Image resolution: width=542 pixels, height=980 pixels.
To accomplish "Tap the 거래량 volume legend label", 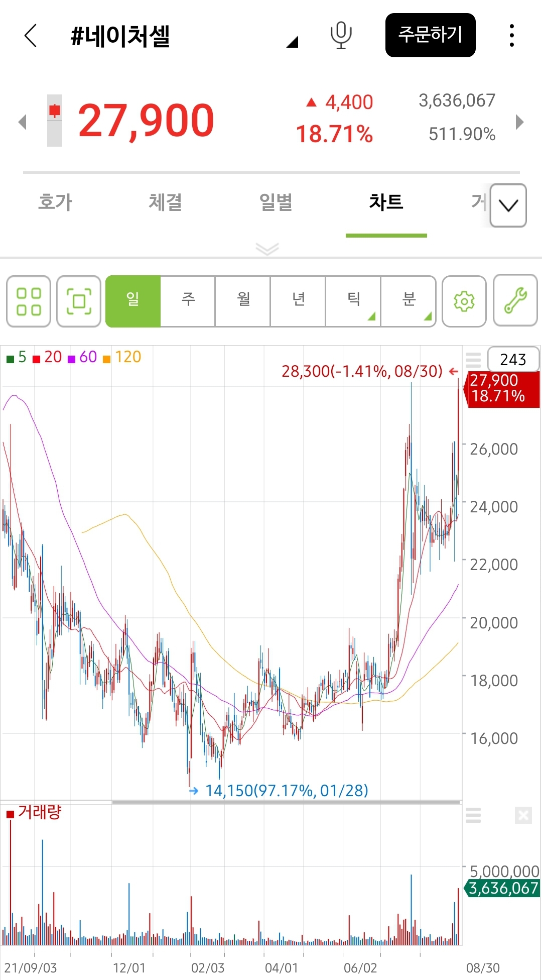I will pos(34,812).
